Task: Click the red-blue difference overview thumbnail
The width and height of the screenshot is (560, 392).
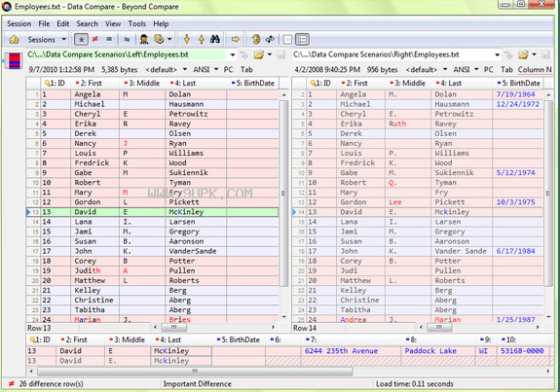Action: [x=15, y=60]
